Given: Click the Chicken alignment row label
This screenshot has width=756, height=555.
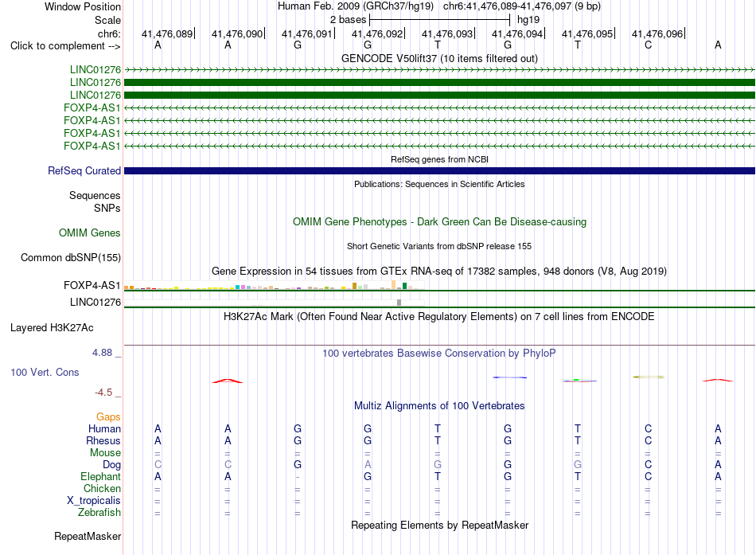Looking at the screenshot, I should (x=102, y=488).
